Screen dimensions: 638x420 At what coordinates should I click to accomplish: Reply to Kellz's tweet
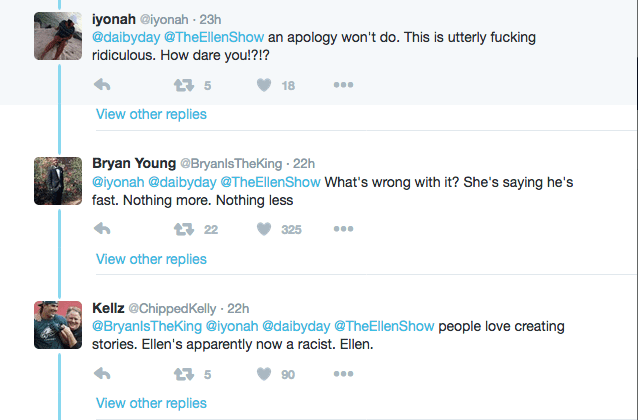point(101,374)
